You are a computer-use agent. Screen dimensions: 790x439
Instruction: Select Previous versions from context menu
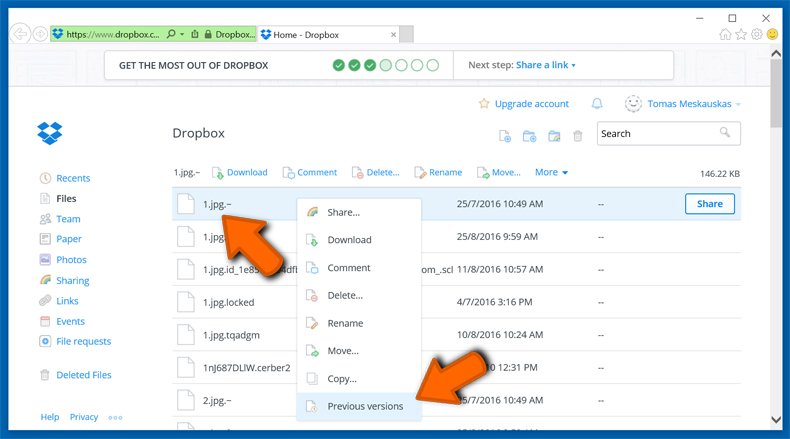point(365,406)
